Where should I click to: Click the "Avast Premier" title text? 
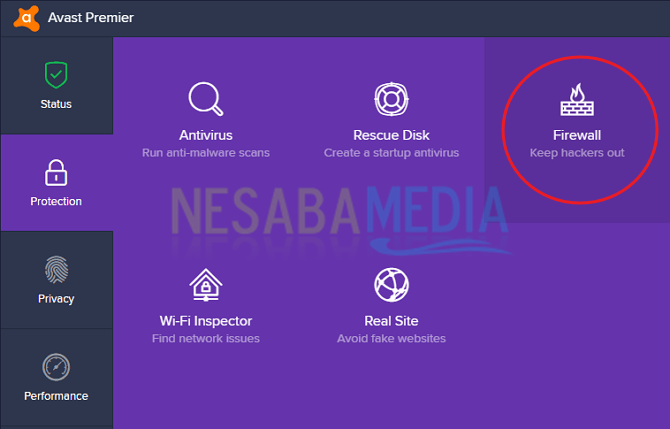click(91, 18)
